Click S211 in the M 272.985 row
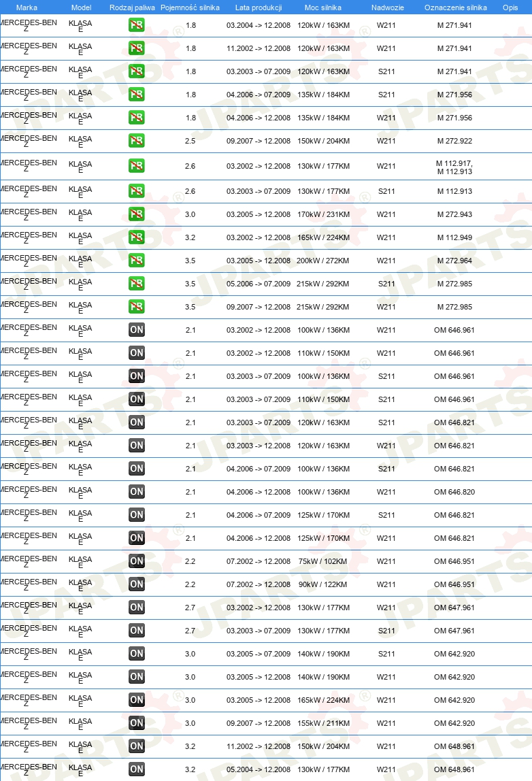 point(386,284)
